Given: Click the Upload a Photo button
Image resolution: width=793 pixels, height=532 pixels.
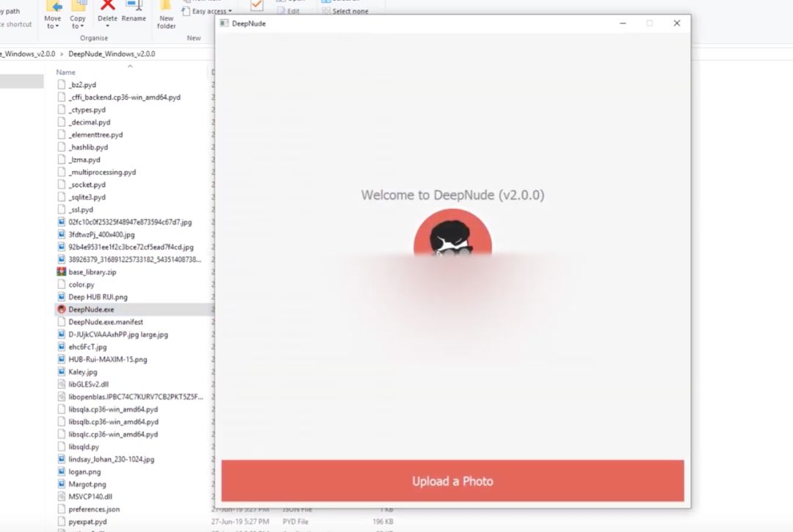Looking at the screenshot, I should tap(452, 481).
